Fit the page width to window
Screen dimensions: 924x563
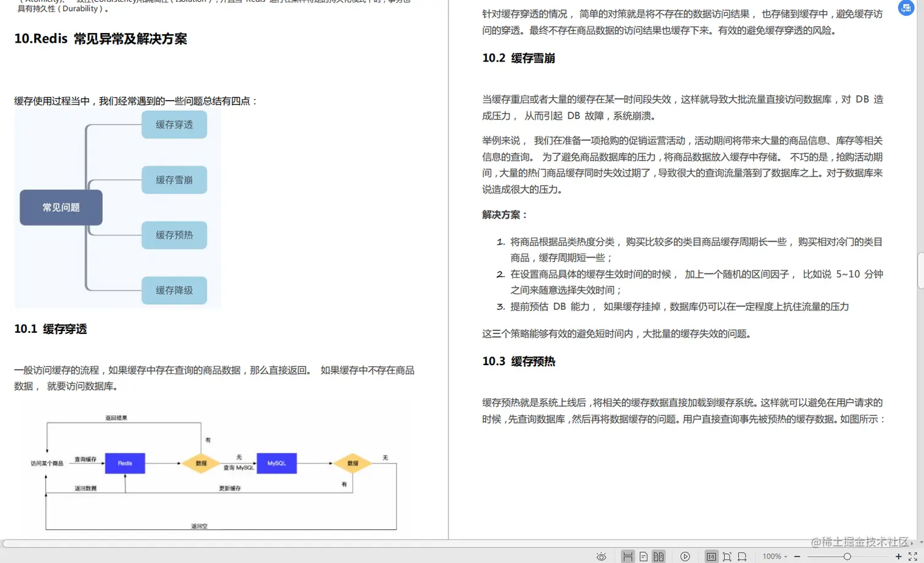tap(741, 556)
